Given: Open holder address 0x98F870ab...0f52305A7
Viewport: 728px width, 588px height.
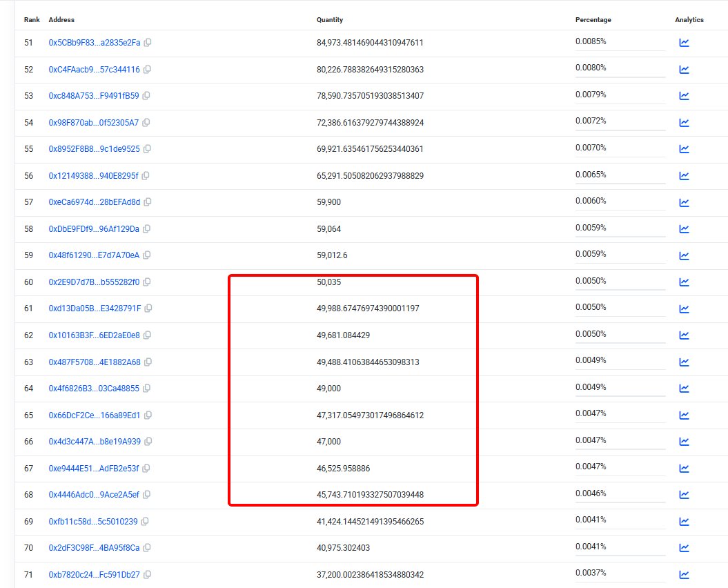Looking at the screenshot, I should tap(94, 123).
